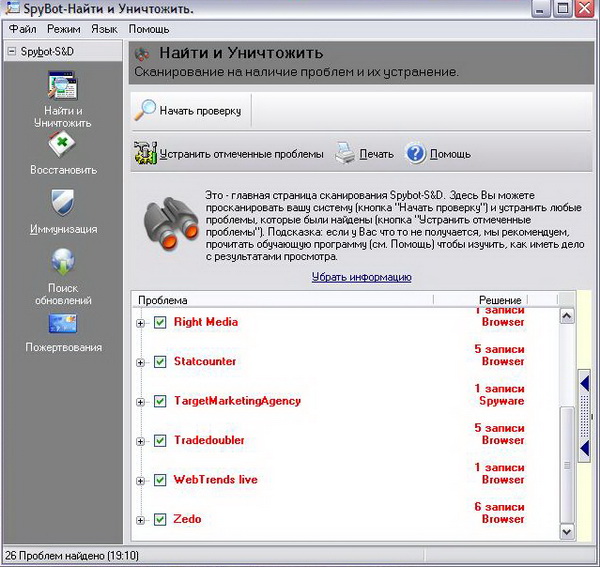Select the Tradedoubler problem name
Screen dimensions: 600x567
[x=209, y=440]
